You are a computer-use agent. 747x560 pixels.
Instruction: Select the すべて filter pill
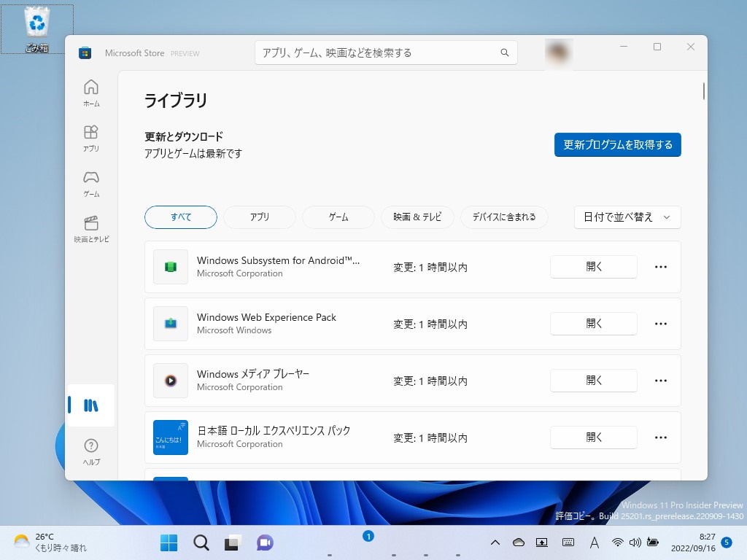pos(180,217)
